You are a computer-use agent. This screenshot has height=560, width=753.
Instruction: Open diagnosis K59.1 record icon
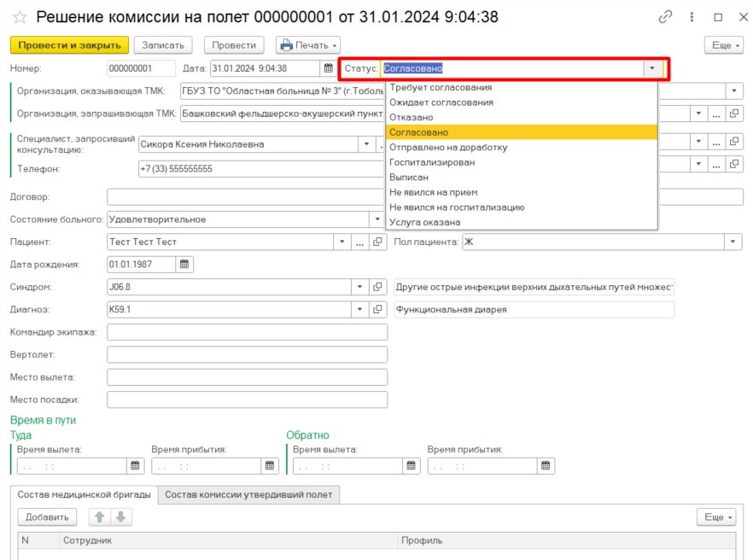(379, 309)
